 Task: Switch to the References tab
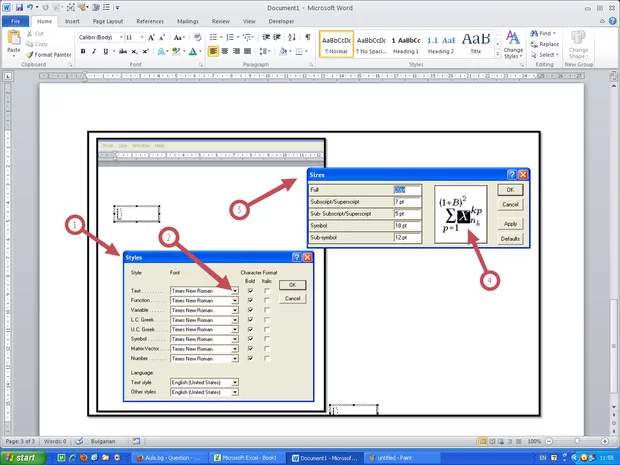[150, 21]
